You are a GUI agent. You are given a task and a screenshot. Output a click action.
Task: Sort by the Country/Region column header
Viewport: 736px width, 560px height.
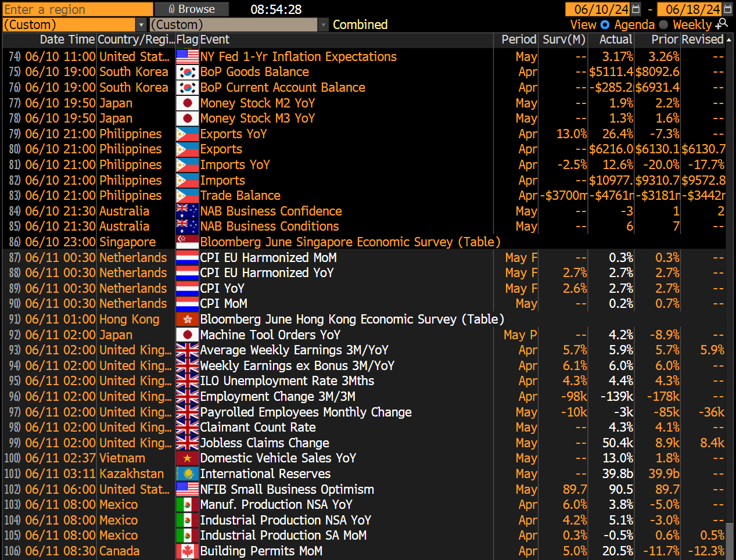136,40
